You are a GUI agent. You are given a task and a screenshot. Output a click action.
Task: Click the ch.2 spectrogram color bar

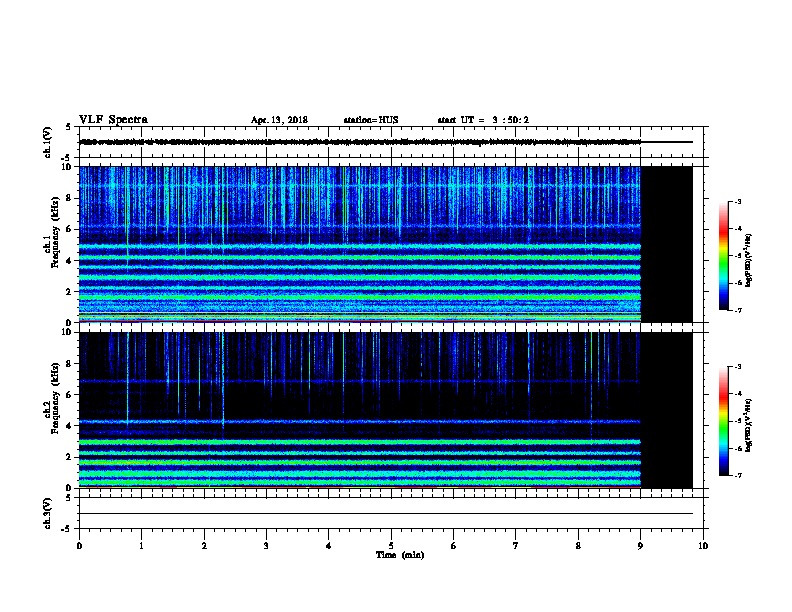(723, 421)
